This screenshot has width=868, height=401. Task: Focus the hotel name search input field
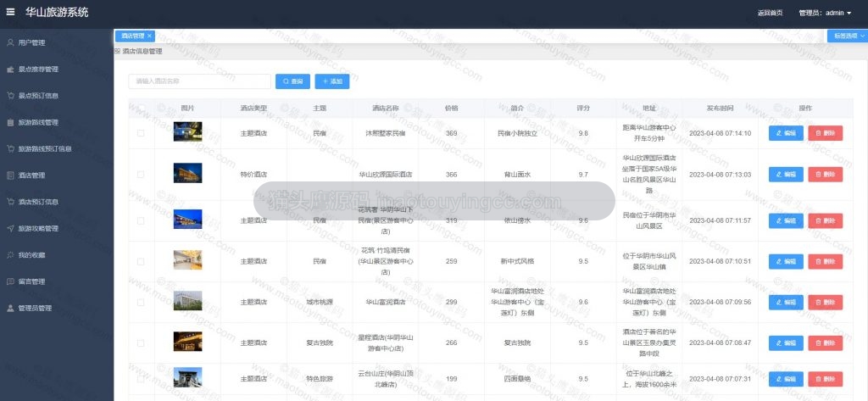tap(200, 81)
